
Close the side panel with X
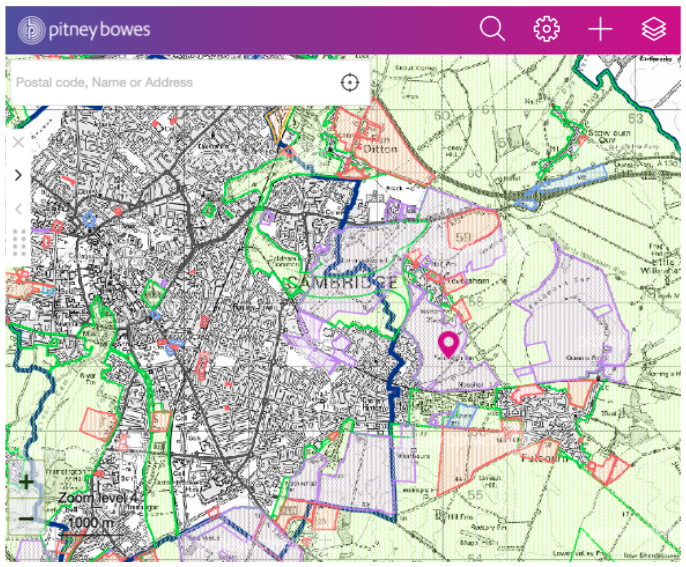[18, 143]
